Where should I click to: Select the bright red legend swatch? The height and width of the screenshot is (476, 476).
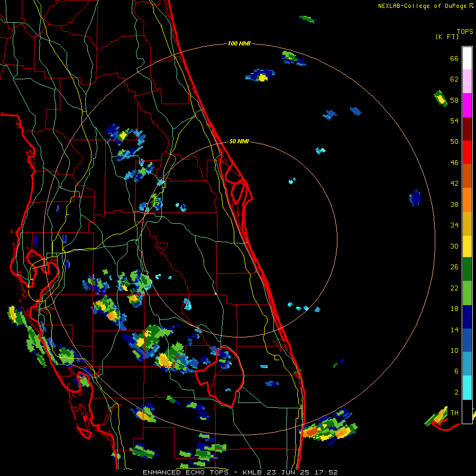[x=467, y=152]
